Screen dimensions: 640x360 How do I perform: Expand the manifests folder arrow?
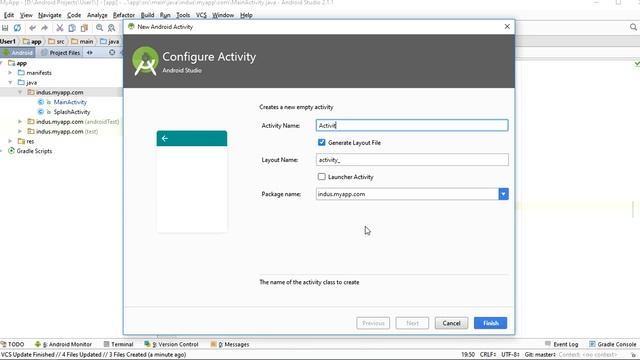point(10,73)
